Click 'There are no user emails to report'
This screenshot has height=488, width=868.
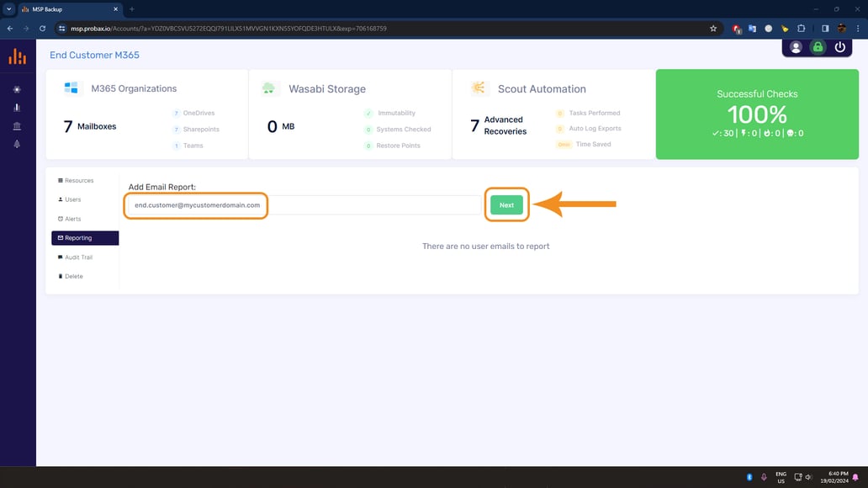486,246
